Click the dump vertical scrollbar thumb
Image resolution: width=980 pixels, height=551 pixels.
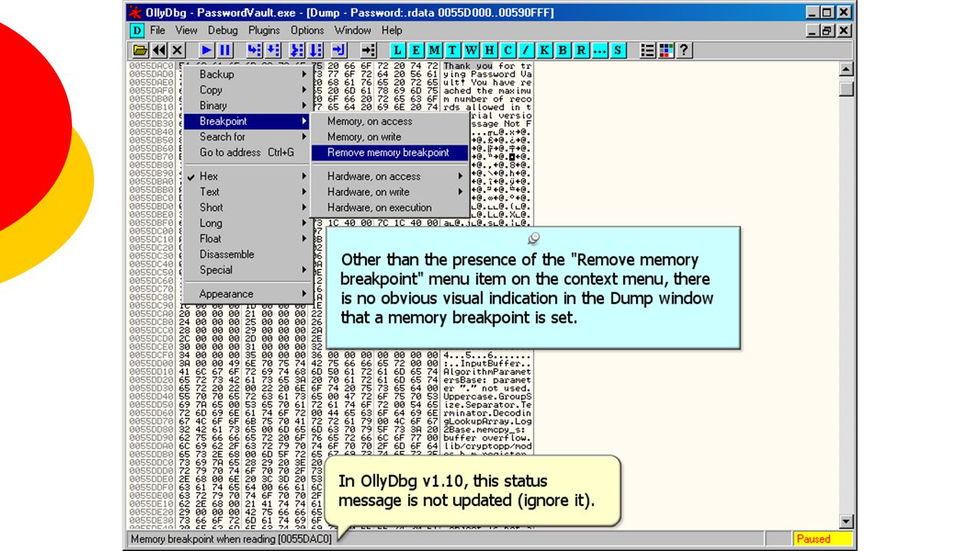(846, 89)
